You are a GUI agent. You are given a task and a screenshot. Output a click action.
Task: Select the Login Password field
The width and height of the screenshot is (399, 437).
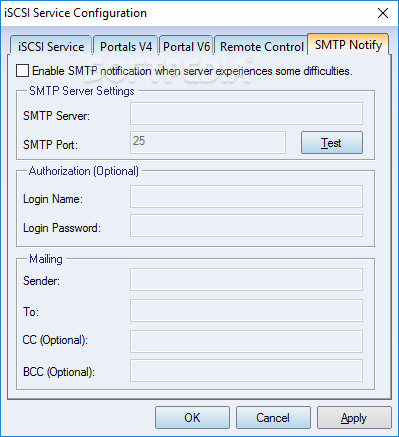point(246,226)
